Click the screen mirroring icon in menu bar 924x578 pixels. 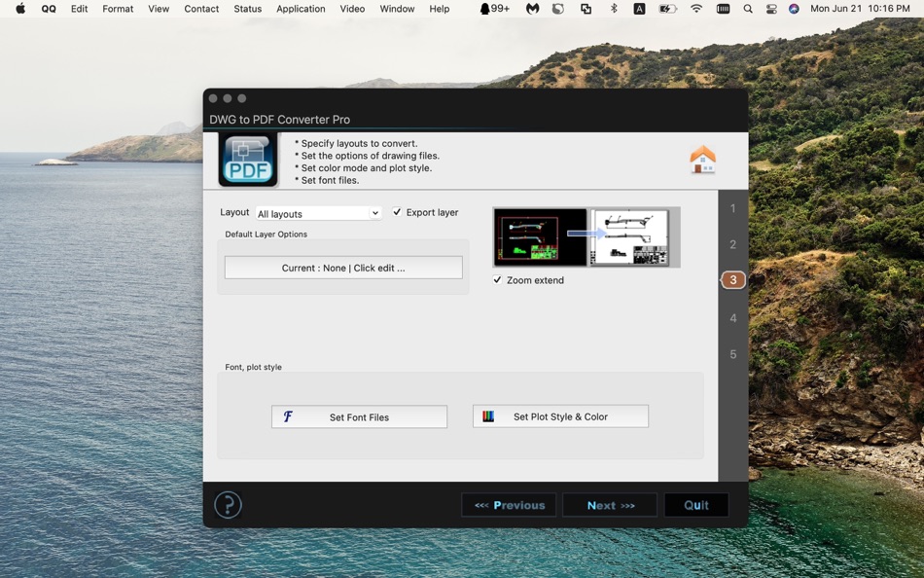click(586, 8)
